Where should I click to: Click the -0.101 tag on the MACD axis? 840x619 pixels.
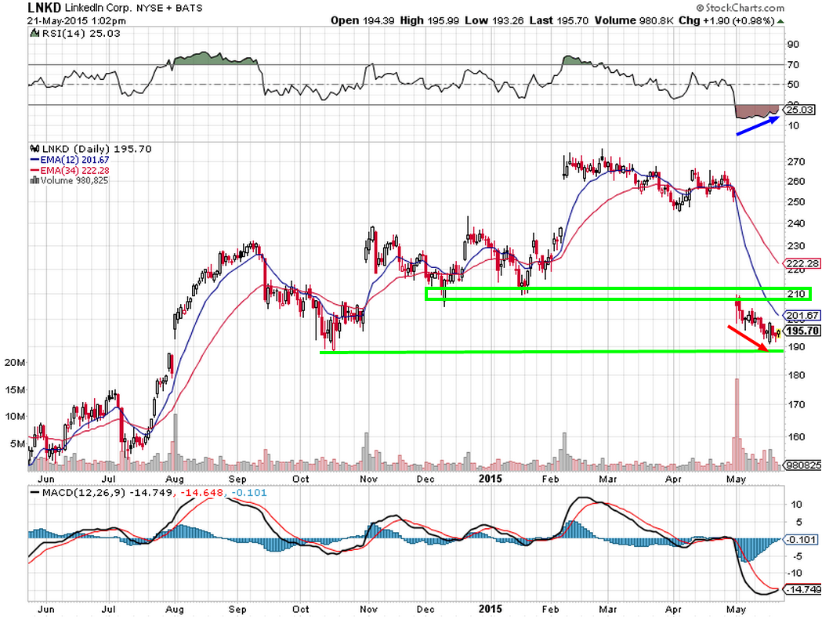click(801, 539)
